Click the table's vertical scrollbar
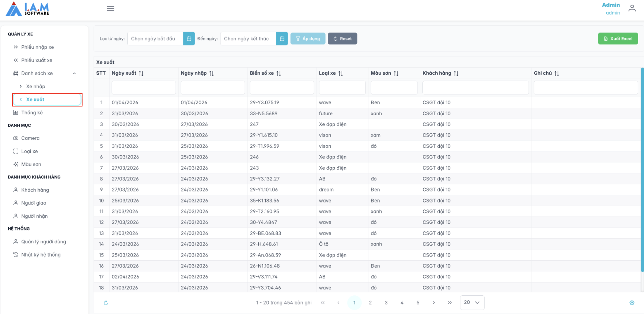The height and width of the screenshot is (314, 644). tap(642, 168)
